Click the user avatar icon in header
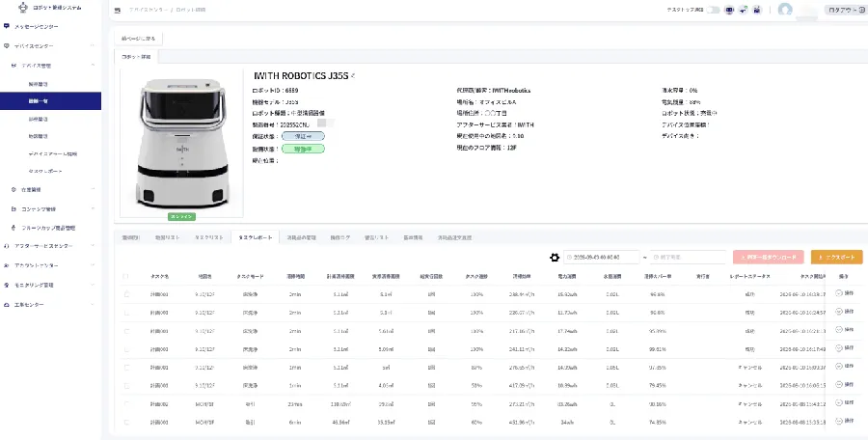Image resolution: width=868 pixels, height=440 pixels. click(785, 10)
